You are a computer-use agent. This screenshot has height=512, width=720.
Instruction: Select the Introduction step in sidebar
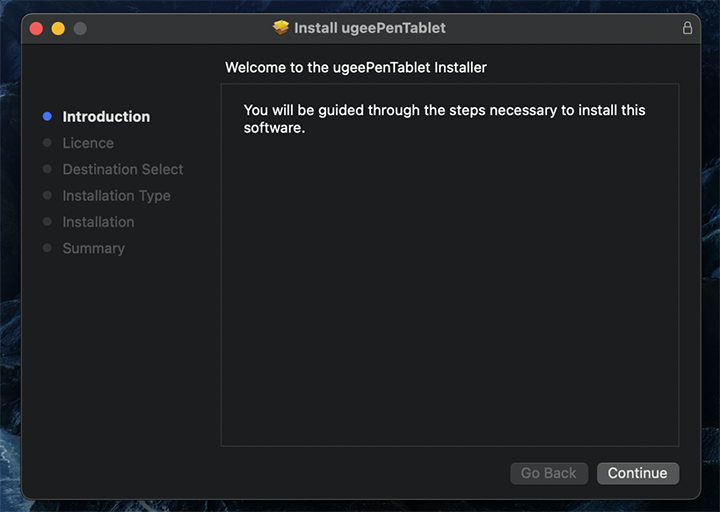106,117
